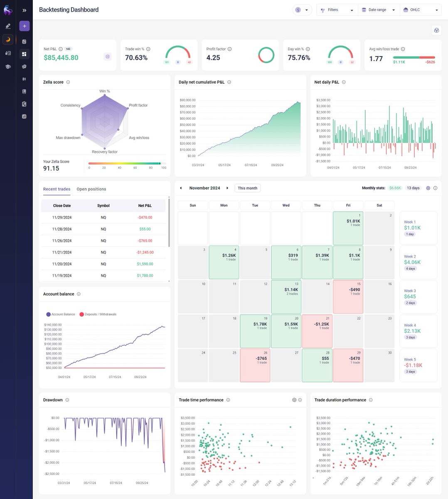Open the candlestick chart icon in the sidebar
448x499 pixels.
pyautogui.click(x=24, y=79)
